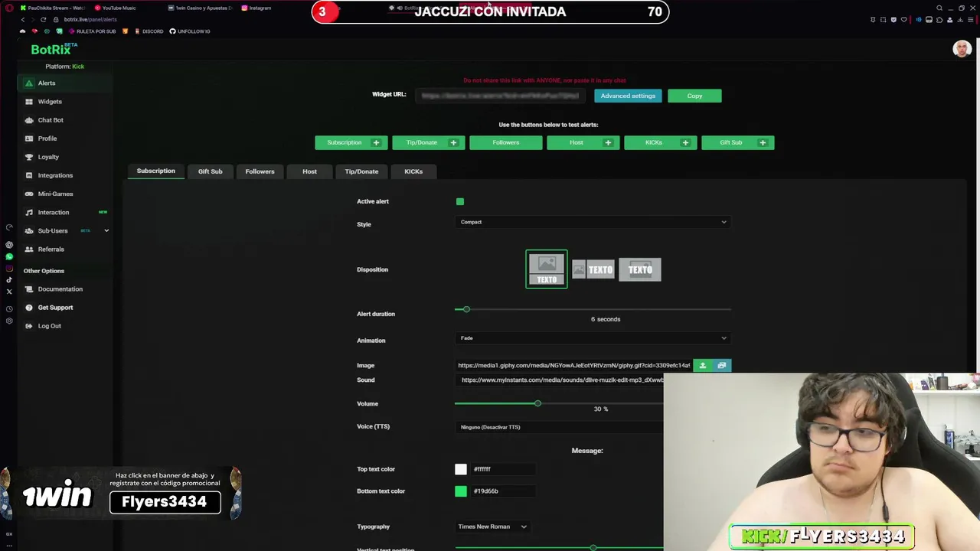Image resolution: width=980 pixels, height=551 pixels.
Task: Select the text-only disposition
Action: [x=640, y=269]
